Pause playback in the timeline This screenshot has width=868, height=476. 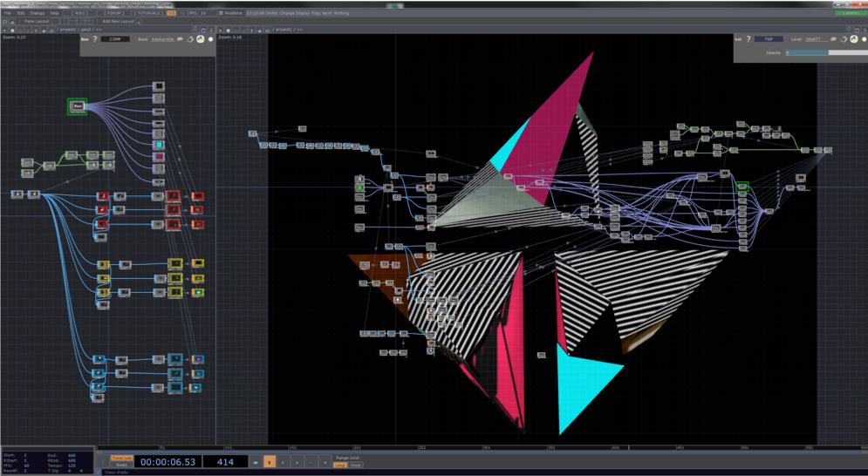coord(270,462)
